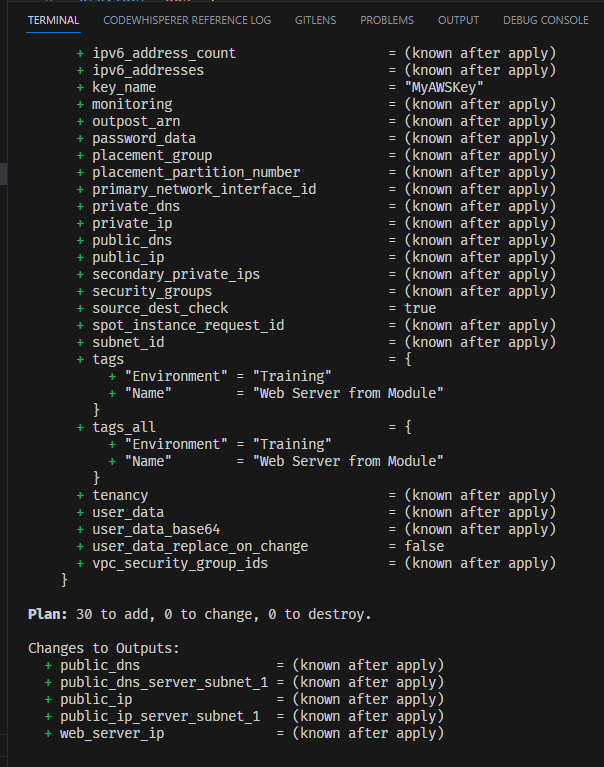Click the public_dns_server_subnet_1 output name
This screenshot has height=767, width=604.
click(164, 682)
